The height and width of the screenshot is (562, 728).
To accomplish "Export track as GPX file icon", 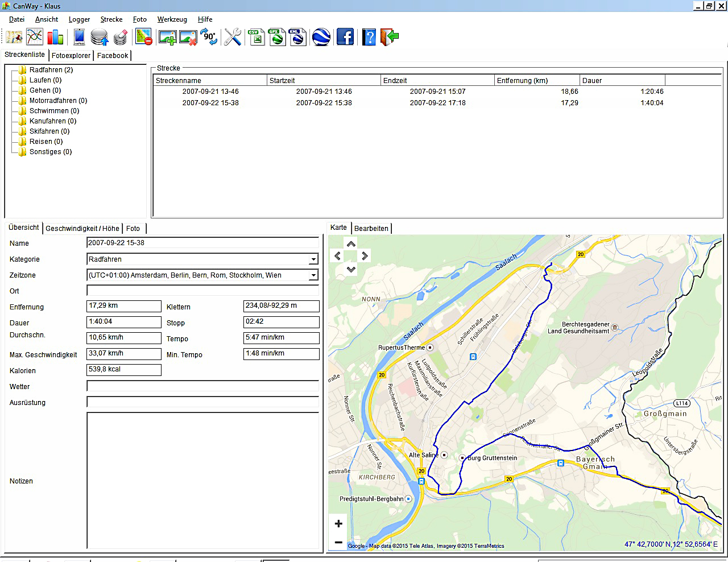I will 278,38.
